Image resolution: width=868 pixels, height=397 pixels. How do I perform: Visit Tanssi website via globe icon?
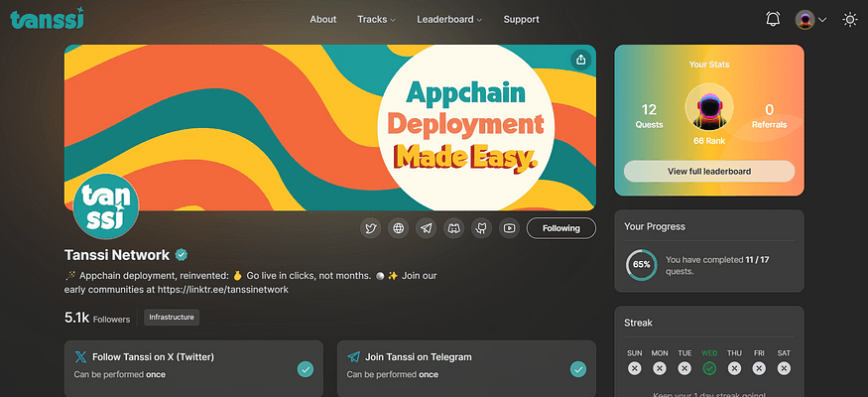click(399, 228)
